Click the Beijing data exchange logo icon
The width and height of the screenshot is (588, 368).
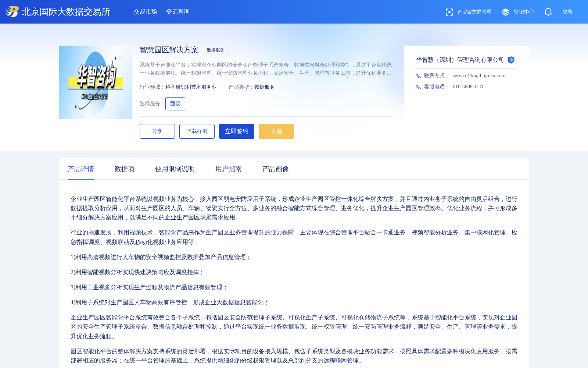point(12,12)
